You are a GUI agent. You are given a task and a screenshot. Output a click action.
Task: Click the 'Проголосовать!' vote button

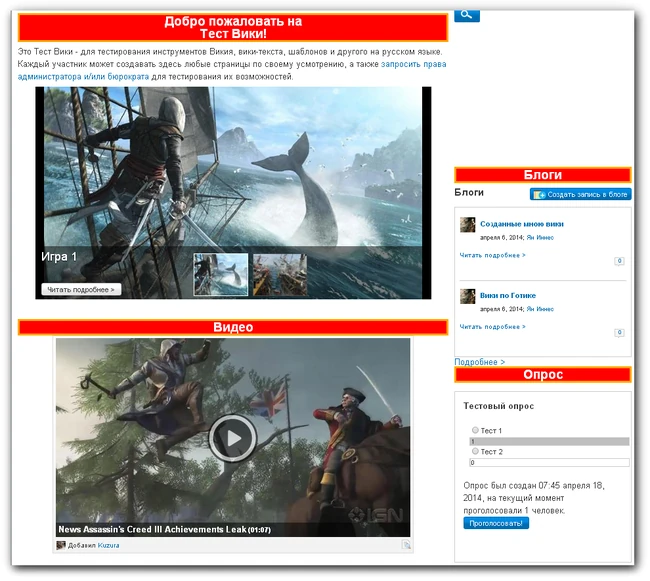(x=496, y=523)
